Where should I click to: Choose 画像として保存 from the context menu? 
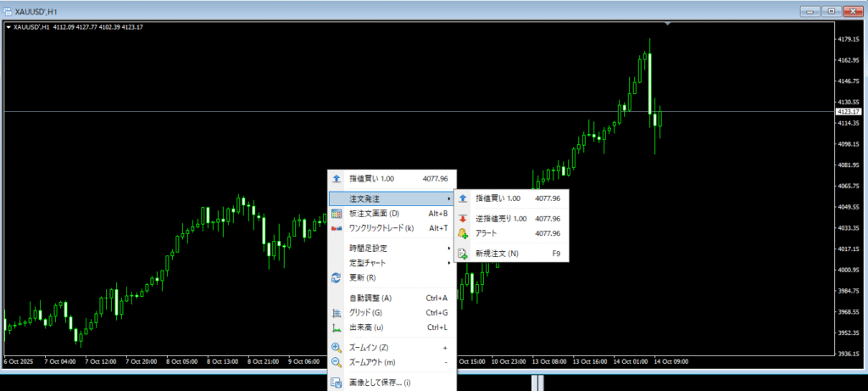coord(381,383)
